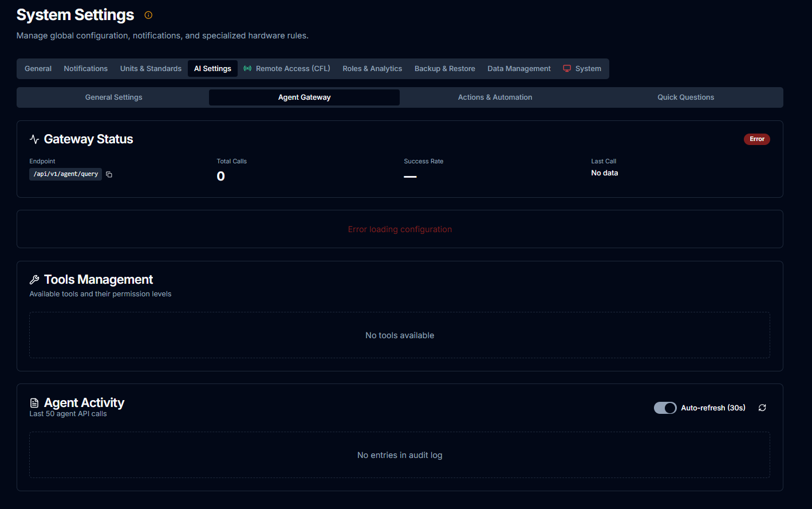The height and width of the screenshot is (509, 812).
Task: Open the Remote Access (CFL) tab
Action: [x=287, y=68]
